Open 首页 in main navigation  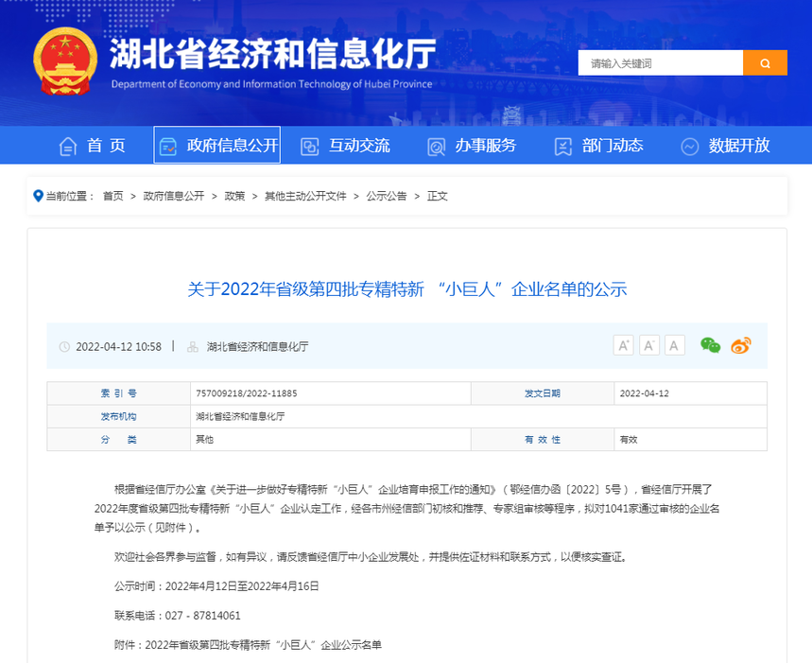pos(106,146)
